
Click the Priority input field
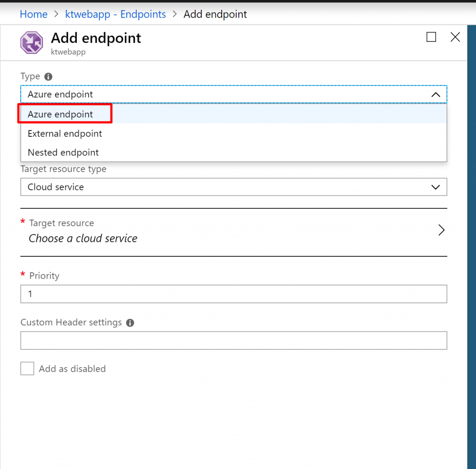click(x=234, y=294)
